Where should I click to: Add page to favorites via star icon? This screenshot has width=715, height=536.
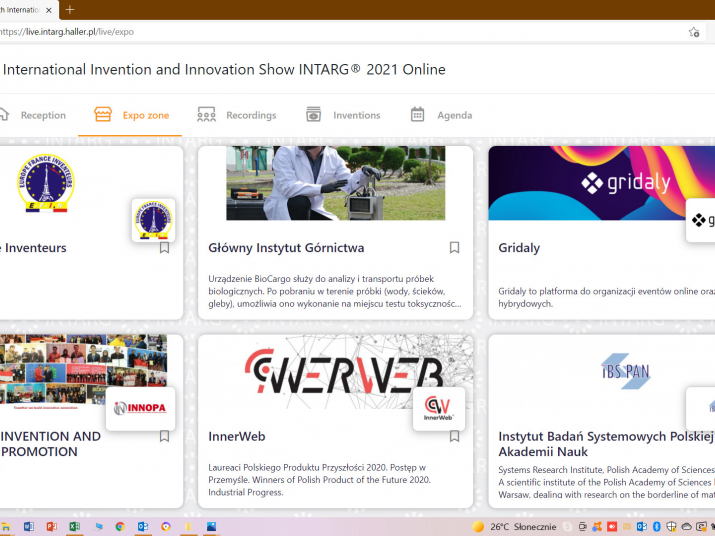[694, 32]
